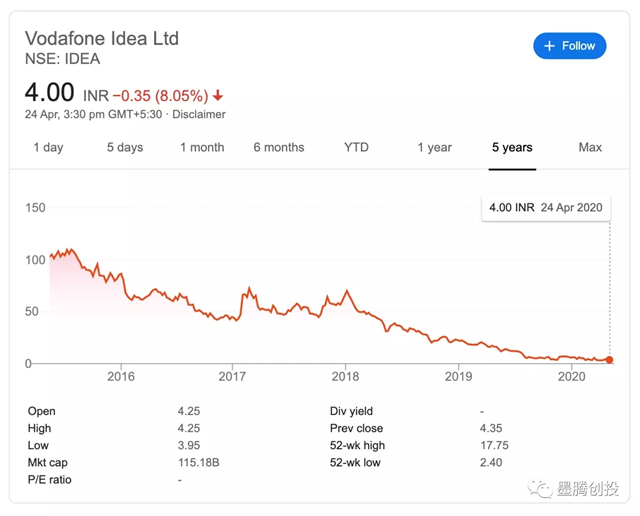Switch to the 6 months tab
Screen dimensions: 640x516
(279, 147)
